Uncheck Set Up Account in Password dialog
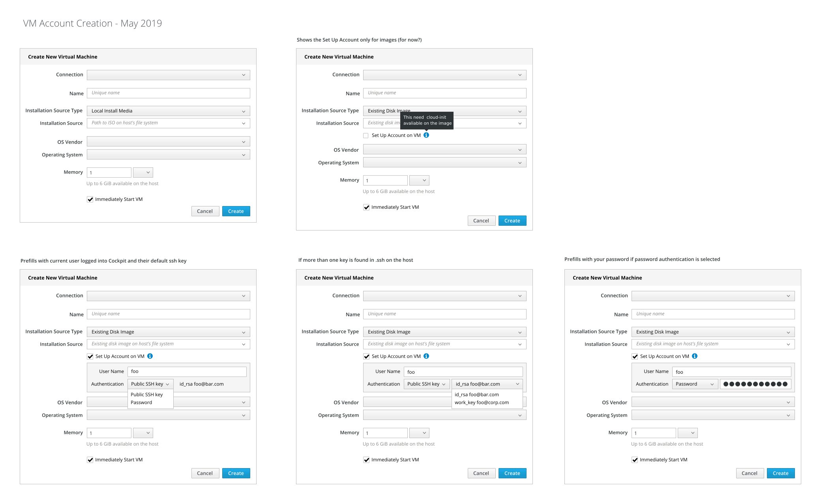This screenshot has height=504, width=821. point(635,356)
